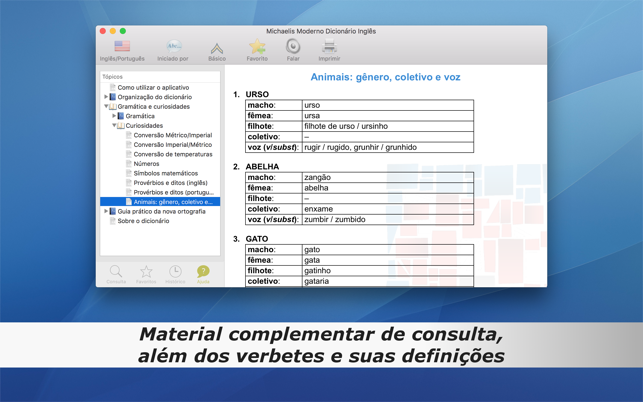Select the Números topic
Image resolution: width=643 pixels, height=402 pixels.
[146, 164]
